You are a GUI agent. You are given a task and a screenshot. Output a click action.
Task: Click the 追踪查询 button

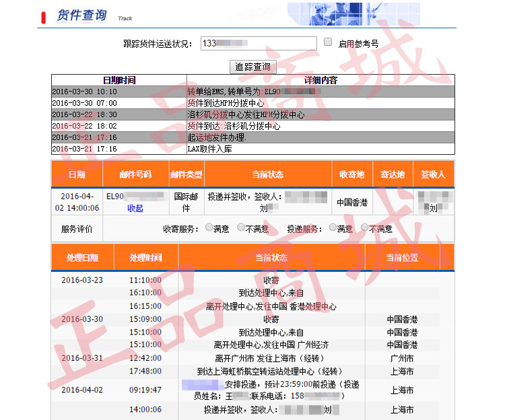click(x=252, y=67)
